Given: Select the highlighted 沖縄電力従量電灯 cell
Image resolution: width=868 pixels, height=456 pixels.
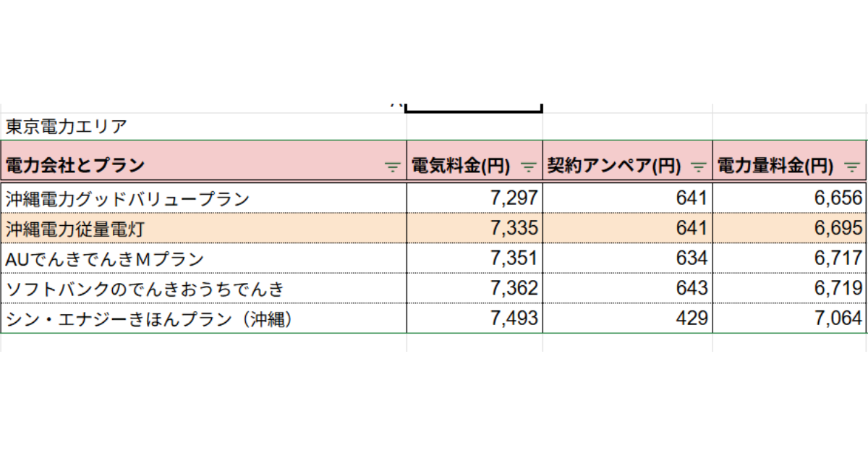Looking at the screenshot, I should coord(203,228).
